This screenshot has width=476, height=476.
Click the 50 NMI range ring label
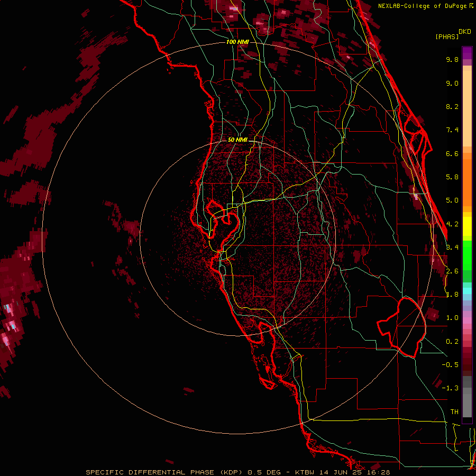tap(237, 140)
